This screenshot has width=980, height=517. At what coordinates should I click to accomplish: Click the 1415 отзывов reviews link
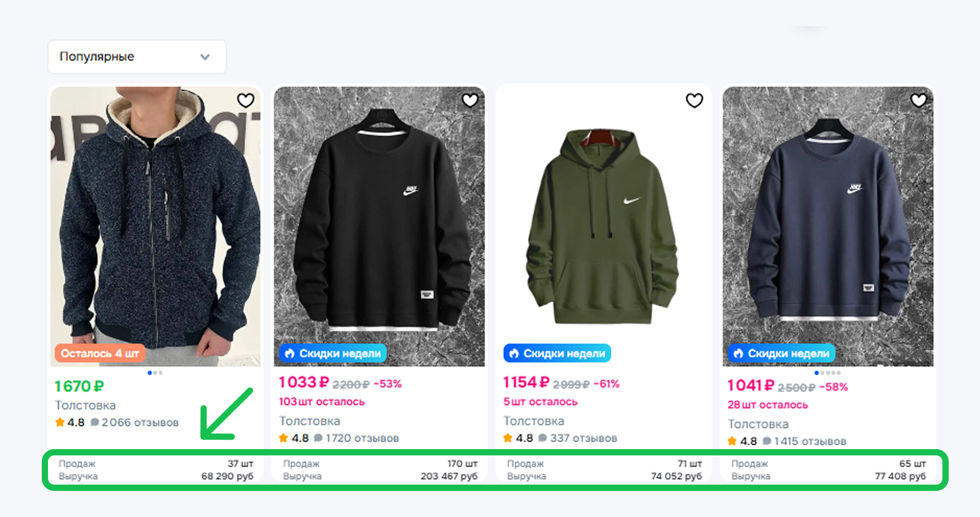(810, 441)
